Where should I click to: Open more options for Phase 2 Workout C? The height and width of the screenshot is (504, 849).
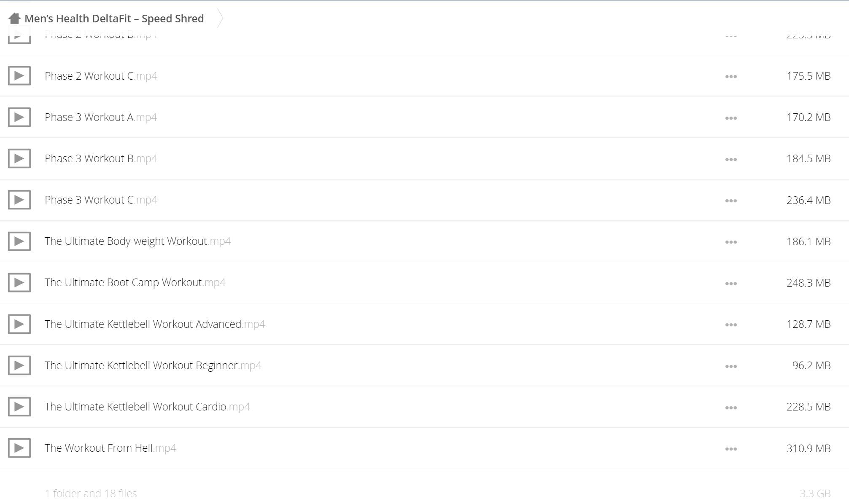[x=731, y=77]
